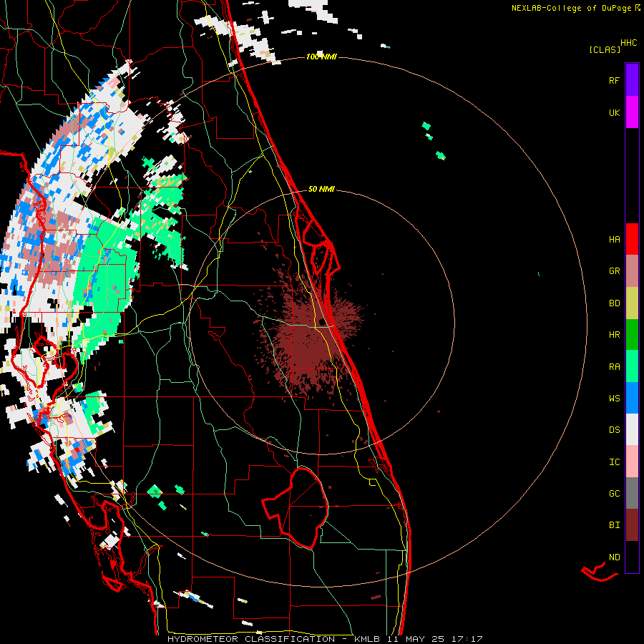
Task: Click the UK magenta legend swatch
Action: [632, 112]
